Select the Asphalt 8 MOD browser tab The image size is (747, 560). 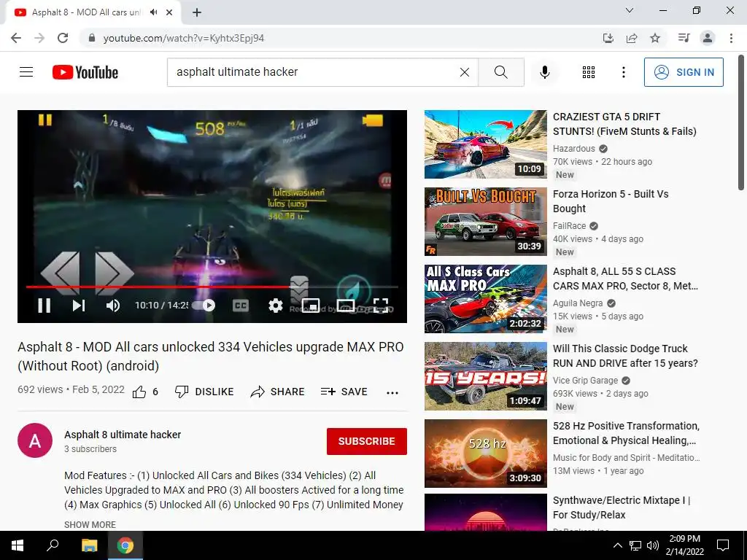pos(93,12)
